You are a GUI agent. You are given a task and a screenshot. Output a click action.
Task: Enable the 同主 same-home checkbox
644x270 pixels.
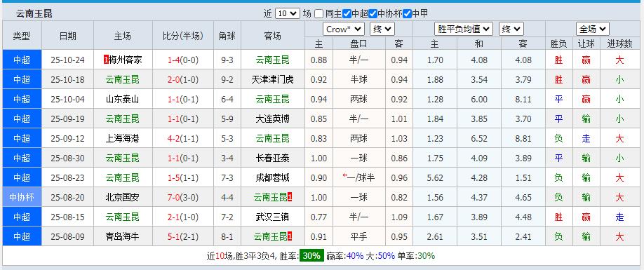click(x=319, y=13)
